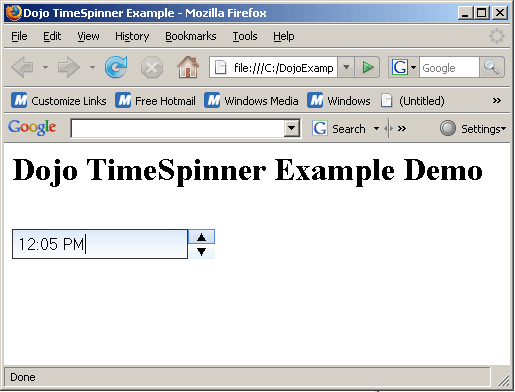Expand hidden Google toolbar buttons chevron
Screen dimensions: 515x392
coord(402,128)
